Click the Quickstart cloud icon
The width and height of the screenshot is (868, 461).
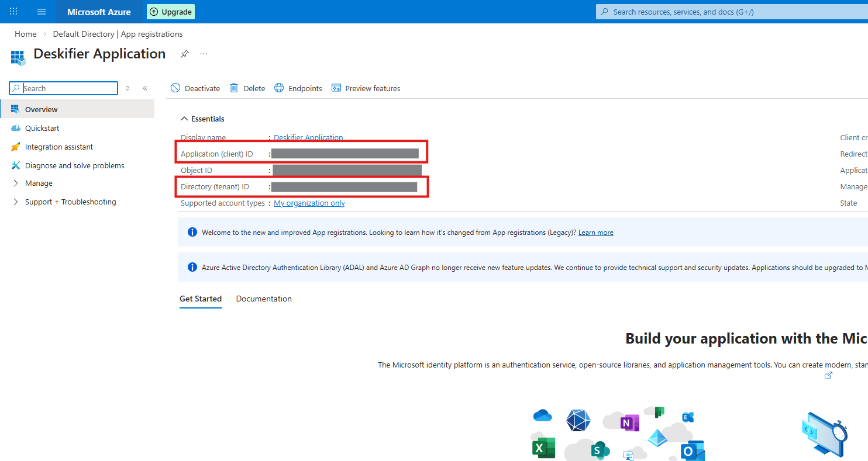point(15,128)
